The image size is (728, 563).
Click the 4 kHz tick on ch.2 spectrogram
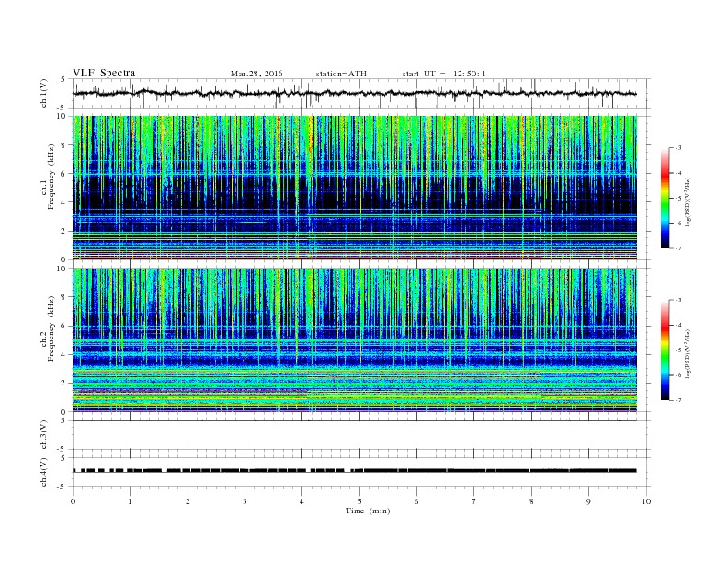tap(63, 354)
